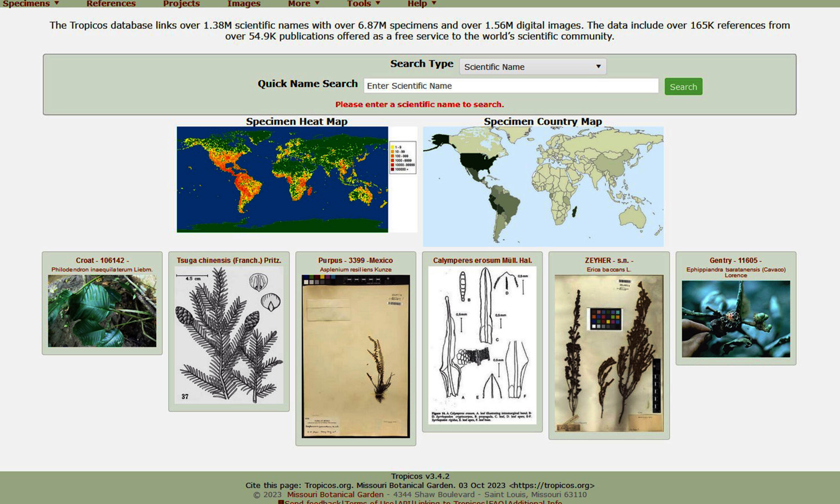Open Ephippiandra tsaratanensis (Cavaco) Lorence link
The height and width of the screenshot is (504, 840).
click(736, 272)
